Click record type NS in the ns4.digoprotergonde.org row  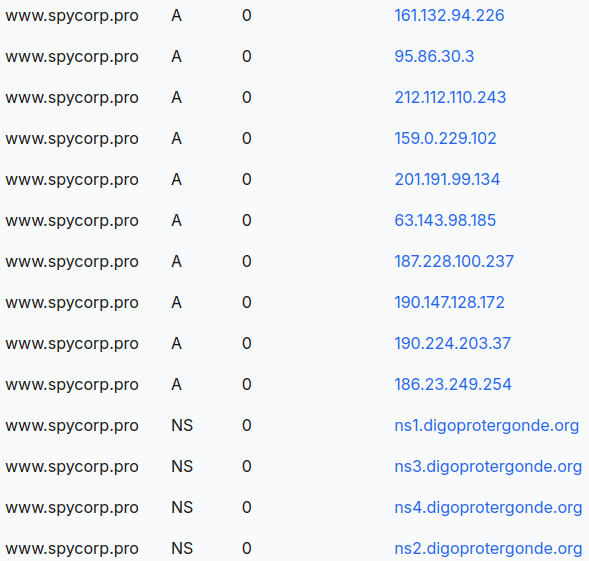(182, 507)
